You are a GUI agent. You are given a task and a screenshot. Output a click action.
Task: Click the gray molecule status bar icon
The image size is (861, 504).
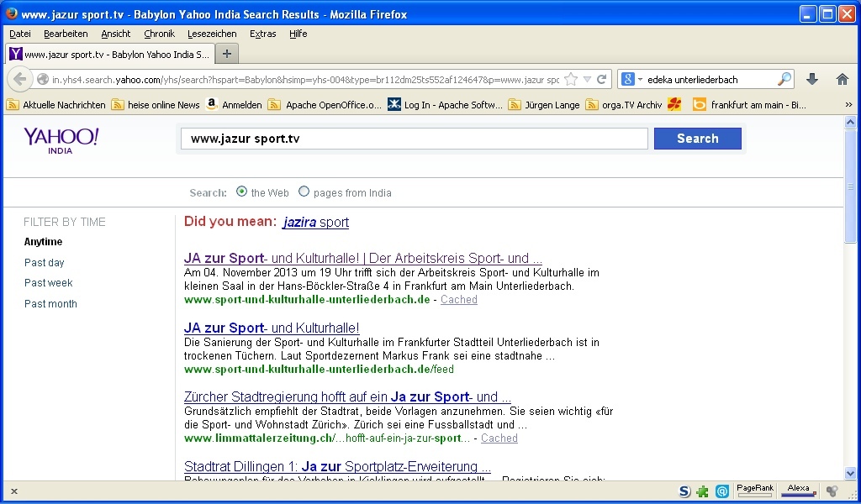pos(832,491)
